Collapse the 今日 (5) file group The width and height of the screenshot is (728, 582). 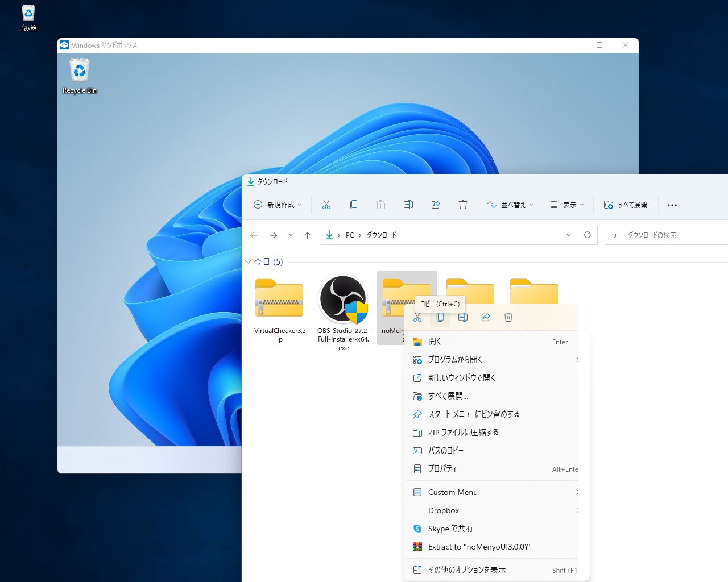tap(249, 261)
